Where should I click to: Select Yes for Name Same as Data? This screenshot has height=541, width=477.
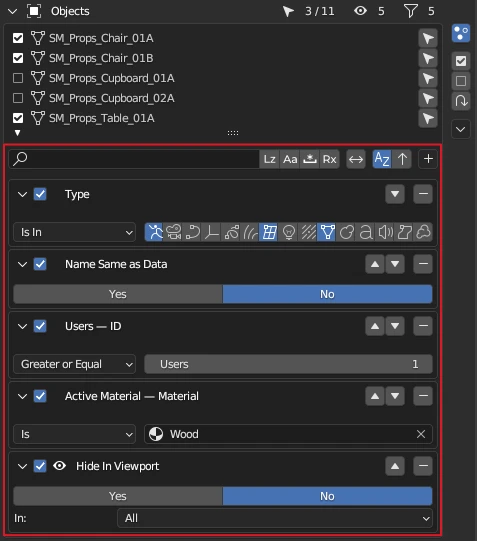(118, 294)
